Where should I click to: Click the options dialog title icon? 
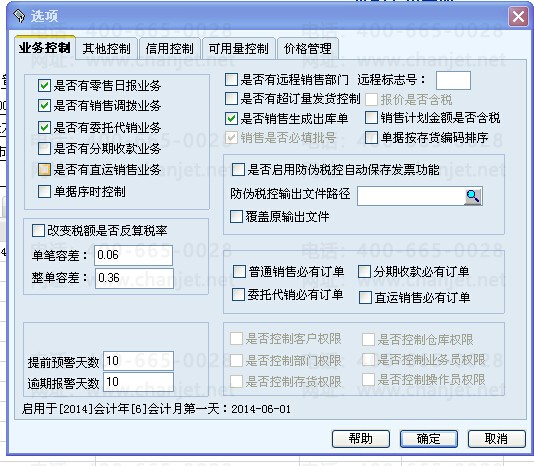click(x=19, y=16)
